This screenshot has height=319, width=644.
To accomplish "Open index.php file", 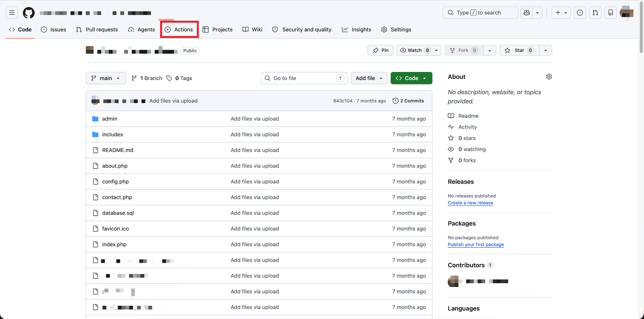I will point(114,244).
